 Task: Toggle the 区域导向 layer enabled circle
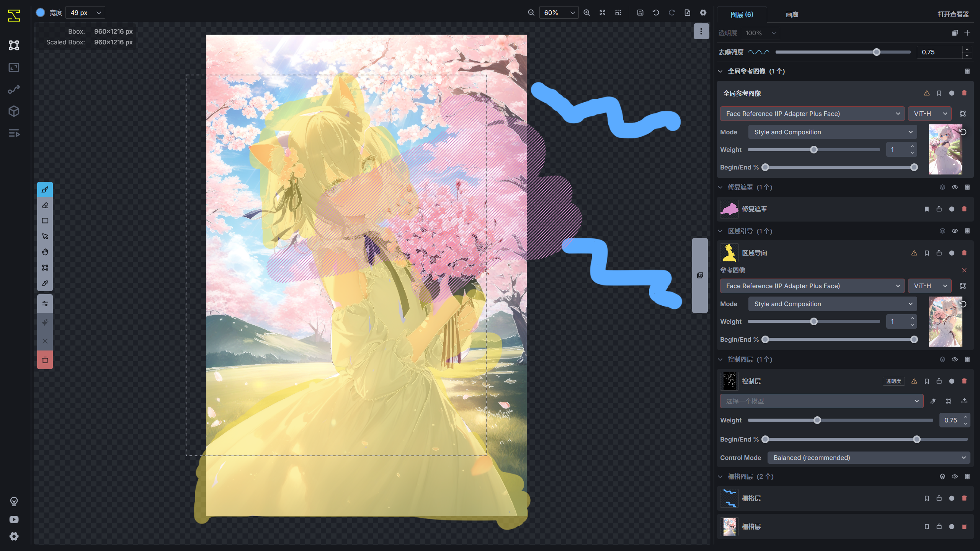[952, 253]
